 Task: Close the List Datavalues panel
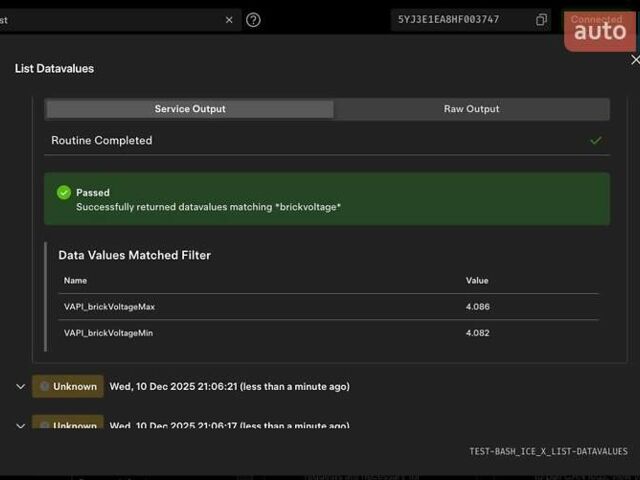(634, 60)
